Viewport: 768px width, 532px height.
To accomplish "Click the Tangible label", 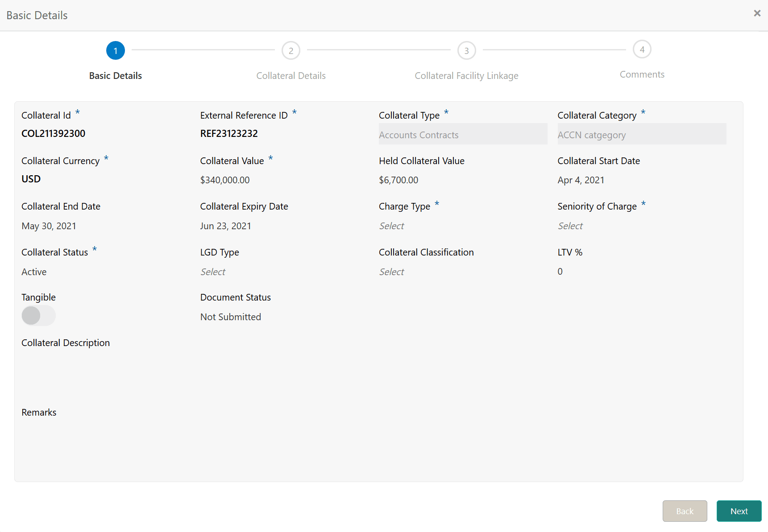I will (39, 297).
